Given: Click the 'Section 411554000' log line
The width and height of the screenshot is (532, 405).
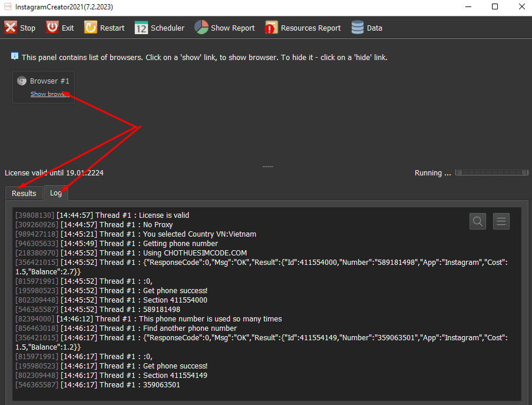Looking at the screenshot, I should tap(111, 300).
